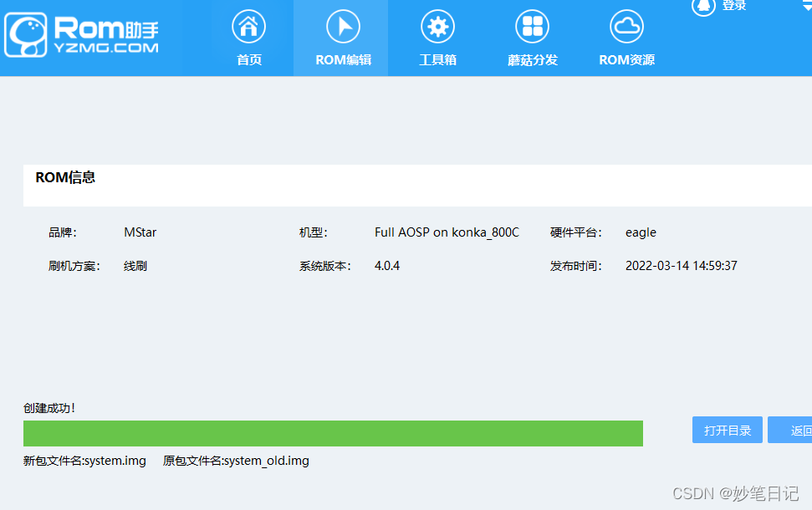
Task: Click the YZMG.COM text in the logo
Action: click(x=106, y=48)
